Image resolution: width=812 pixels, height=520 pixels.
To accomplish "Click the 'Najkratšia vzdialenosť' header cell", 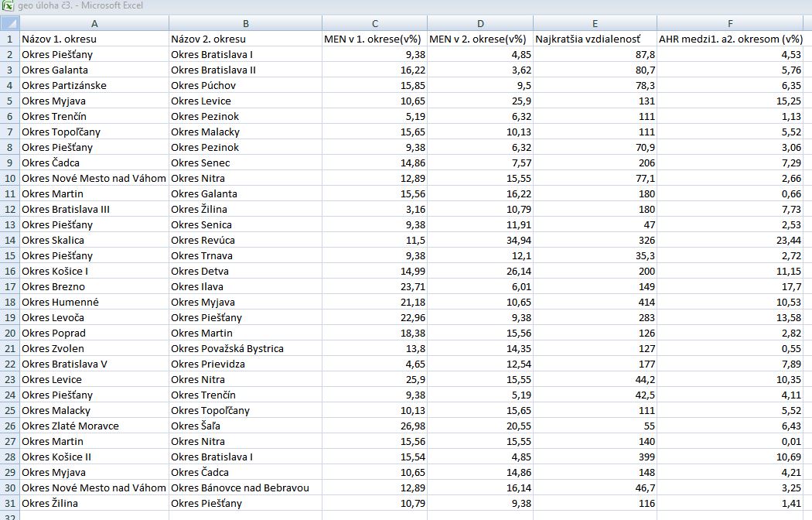I will coord(595,39).
